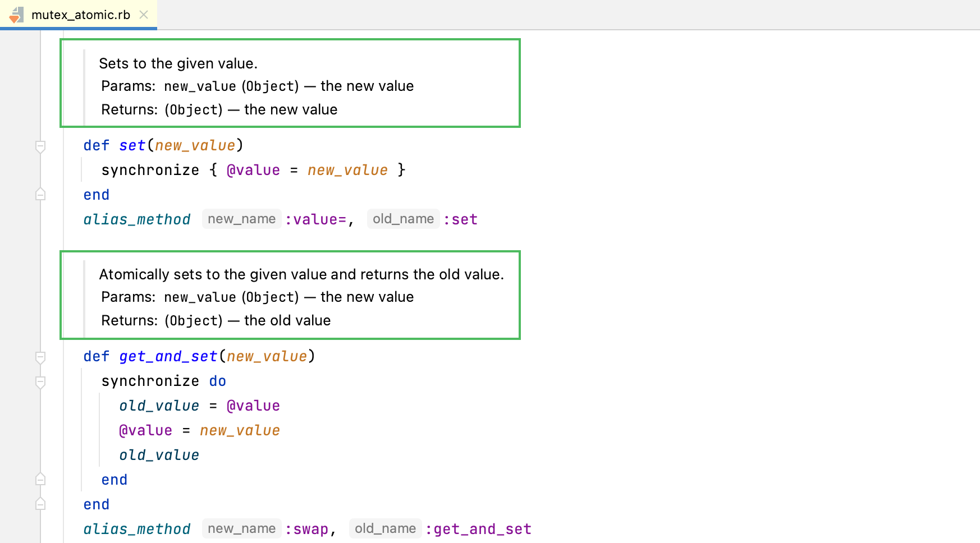Click the set method name in its definition
This screenshot has height=543, width=980.
[x=132, y=146]
